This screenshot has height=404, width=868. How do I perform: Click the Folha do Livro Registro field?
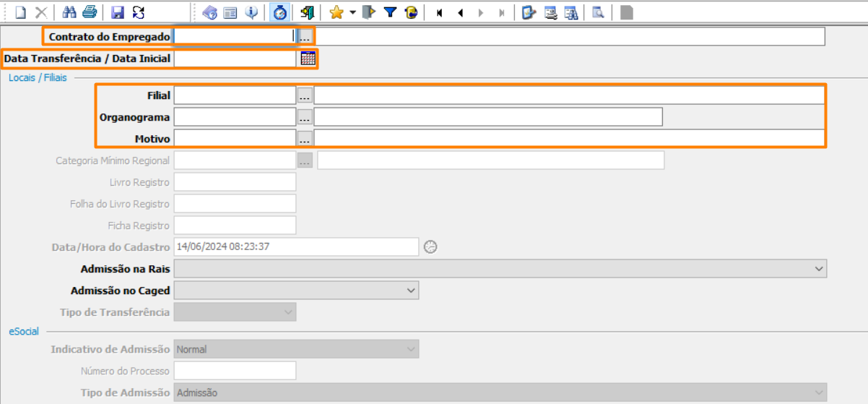(x=235, y=204)
